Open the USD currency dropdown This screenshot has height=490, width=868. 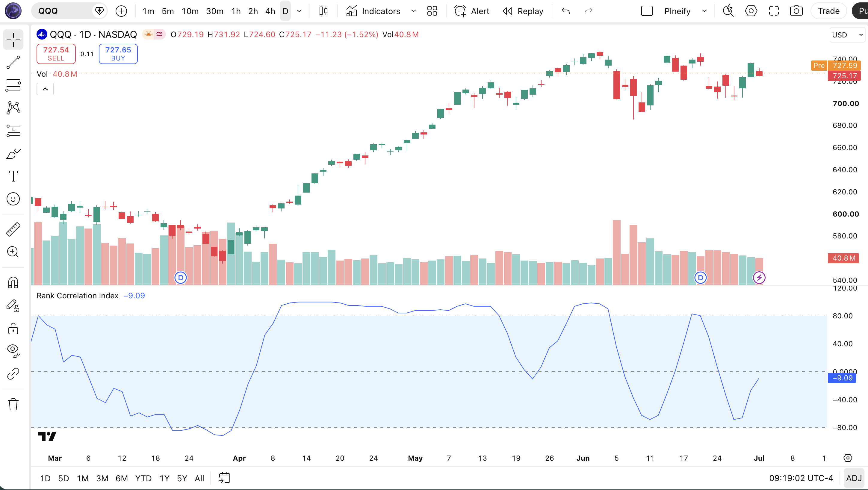point(847,35)
